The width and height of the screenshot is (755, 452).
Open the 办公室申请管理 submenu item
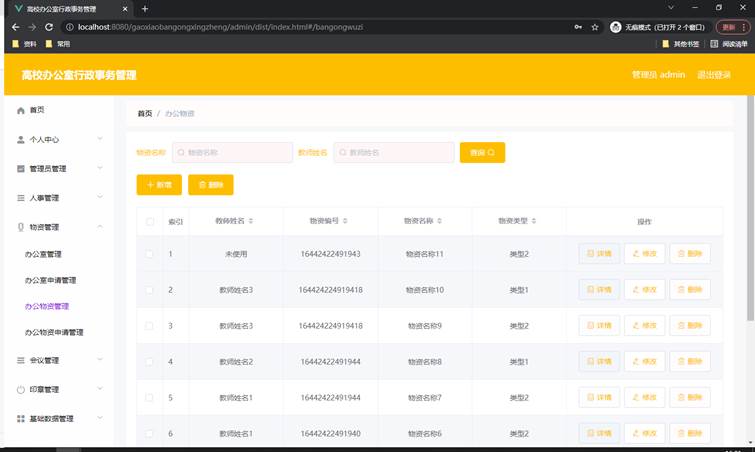point(51,280)
